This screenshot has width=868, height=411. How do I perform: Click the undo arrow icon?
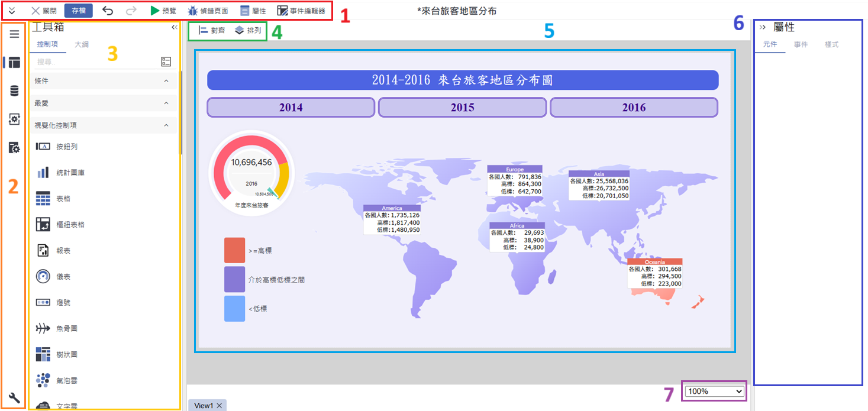point(107,11)
